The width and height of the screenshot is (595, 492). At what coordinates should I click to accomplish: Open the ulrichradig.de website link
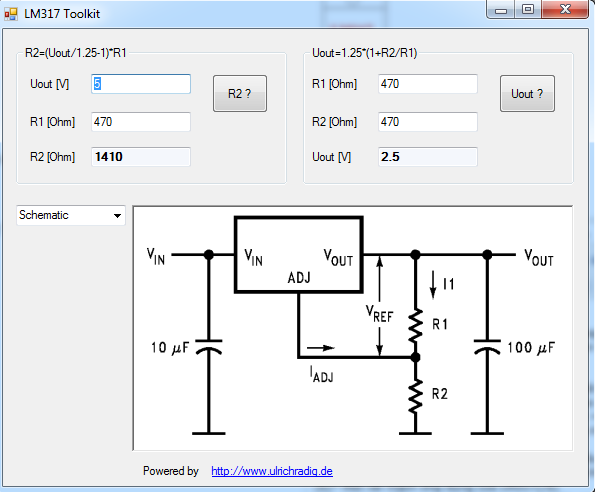(272, 471)
